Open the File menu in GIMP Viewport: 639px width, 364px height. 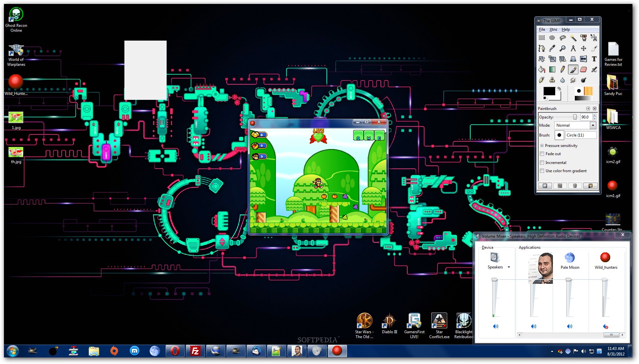click(x=542, y=29)
